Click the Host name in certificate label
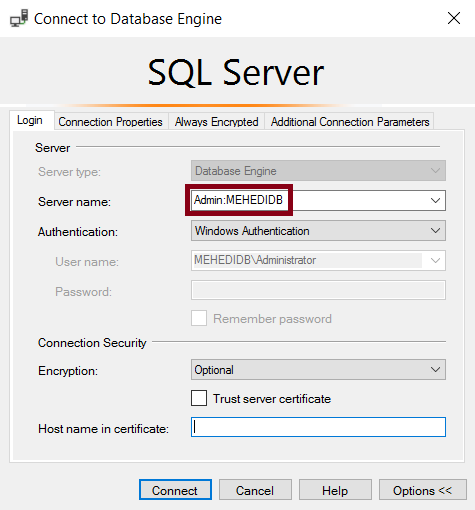This screenshot has width=475, height=510. point(103,429)
